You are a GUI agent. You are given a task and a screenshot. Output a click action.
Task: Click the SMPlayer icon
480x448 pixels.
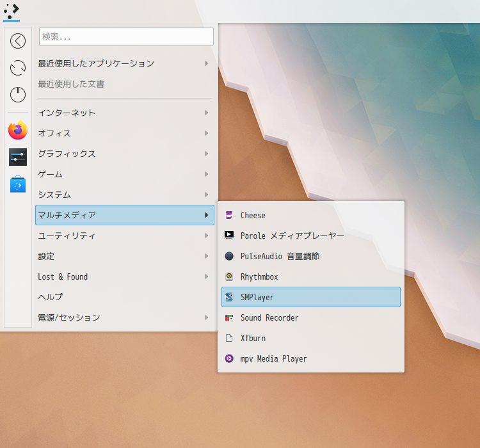click(x=229, y=297)
